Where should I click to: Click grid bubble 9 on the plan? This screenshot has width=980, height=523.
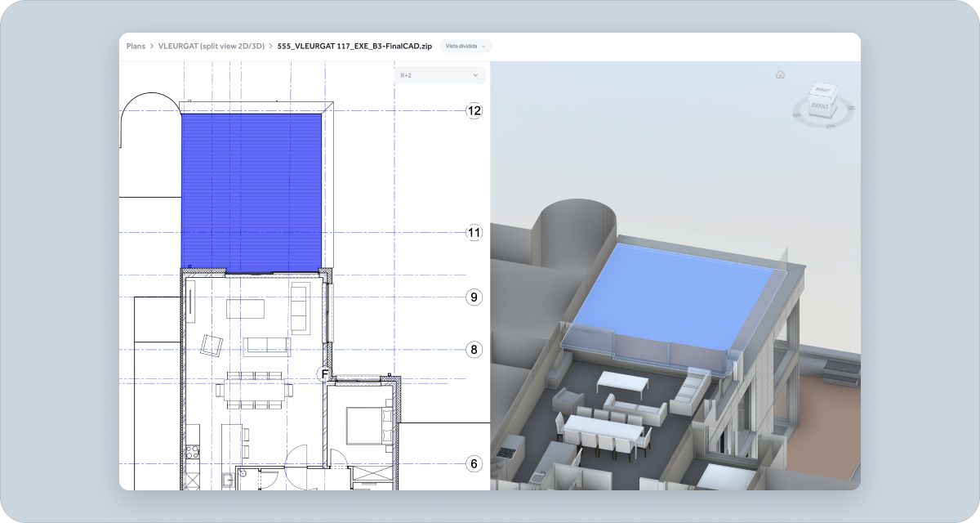coord(474,298)
